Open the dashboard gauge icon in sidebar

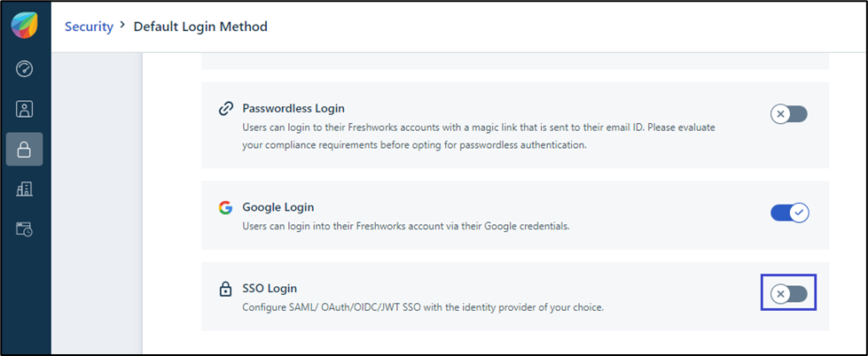click(x=25, y=69)
